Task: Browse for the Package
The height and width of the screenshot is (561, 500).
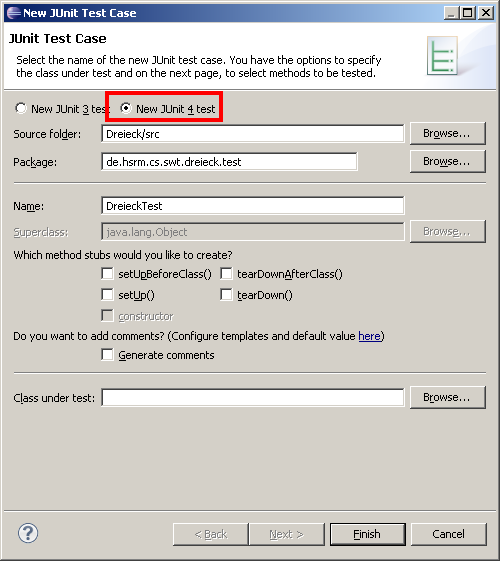Action: (448, 161)
